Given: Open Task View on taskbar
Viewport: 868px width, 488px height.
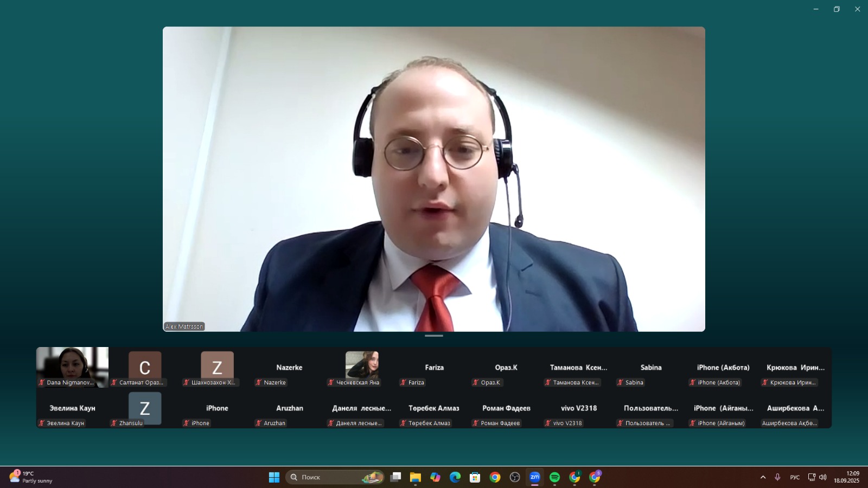Looking at the screenshot, I should click(395, 477).
